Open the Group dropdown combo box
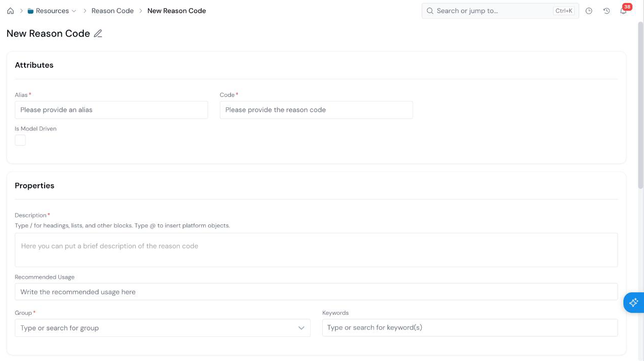The image size is (644, 361). click(163, 328)
